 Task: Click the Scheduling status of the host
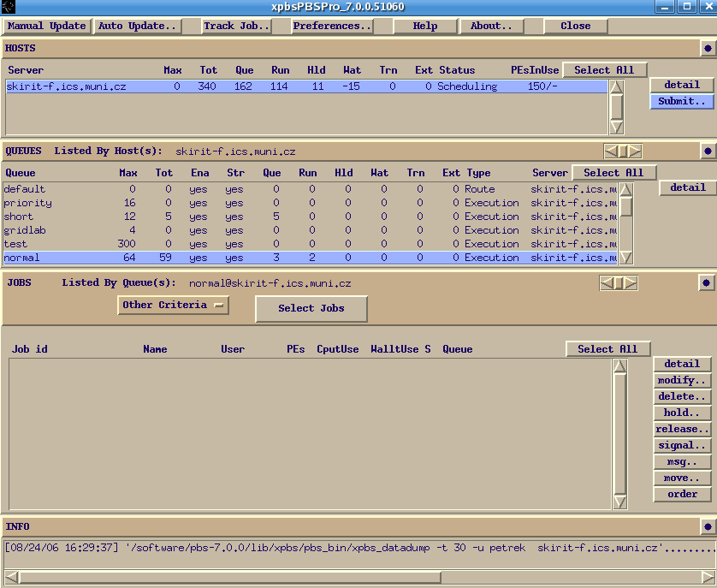(467, 86)
